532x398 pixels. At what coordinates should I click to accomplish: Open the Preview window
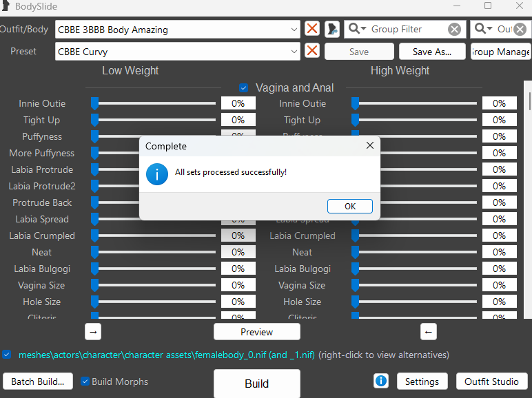pos(257,332)
